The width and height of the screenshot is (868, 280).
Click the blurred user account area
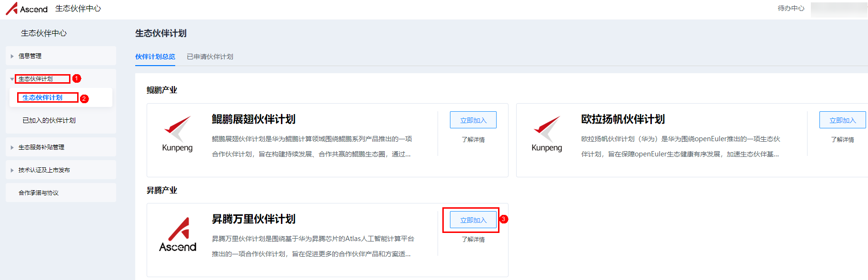(839, 10)
